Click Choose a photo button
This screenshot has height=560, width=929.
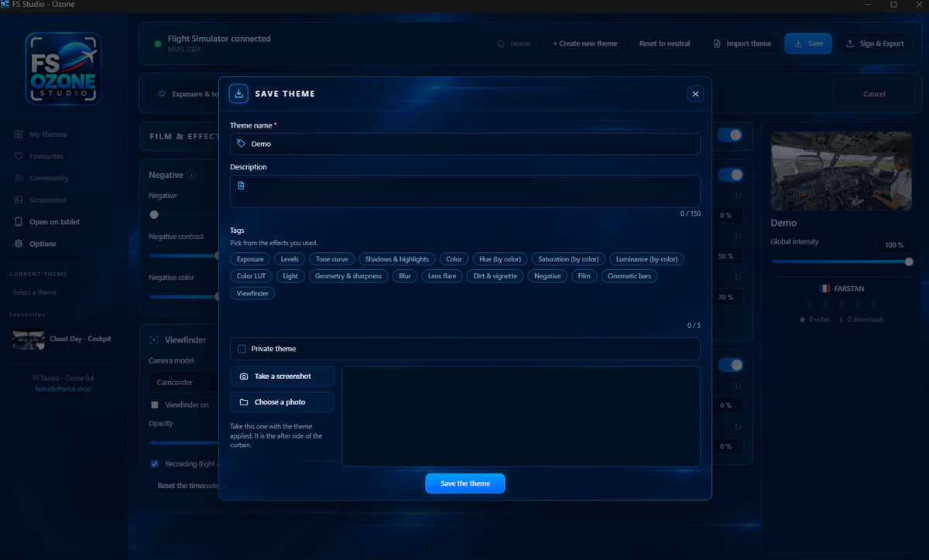click(283, 402)
